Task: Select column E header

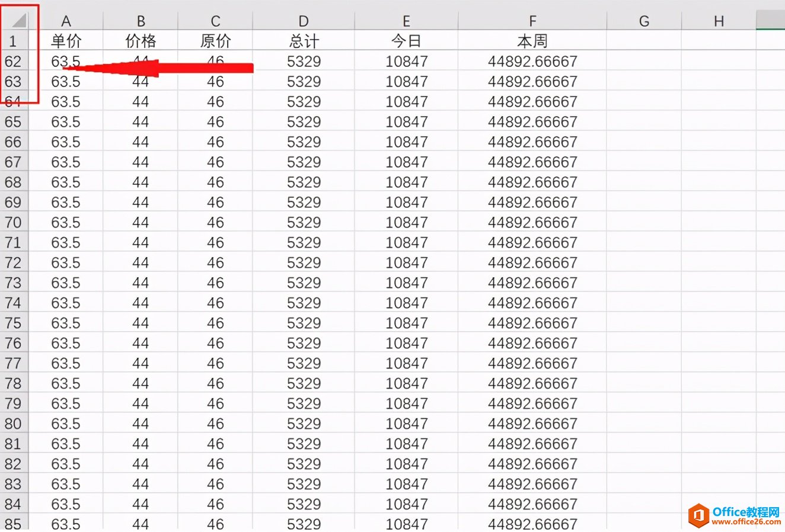Action: [x=406, y=21]
